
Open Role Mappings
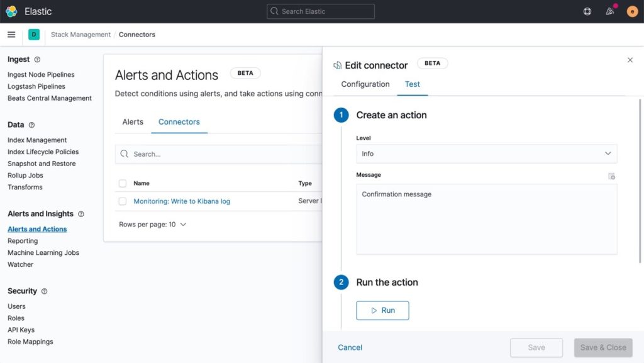pos(30,342)
